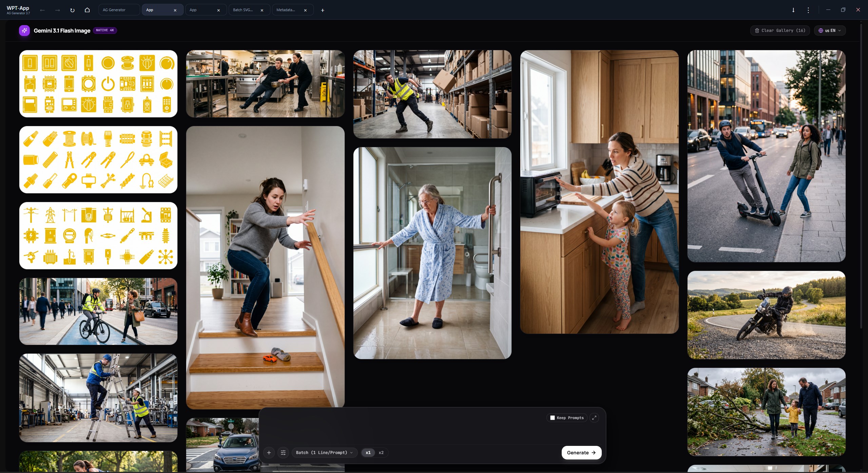The width and height of the screenshot is (868, 473).
Task: Switch to the Batch SVG tab
Action: (x=249, y=10)
